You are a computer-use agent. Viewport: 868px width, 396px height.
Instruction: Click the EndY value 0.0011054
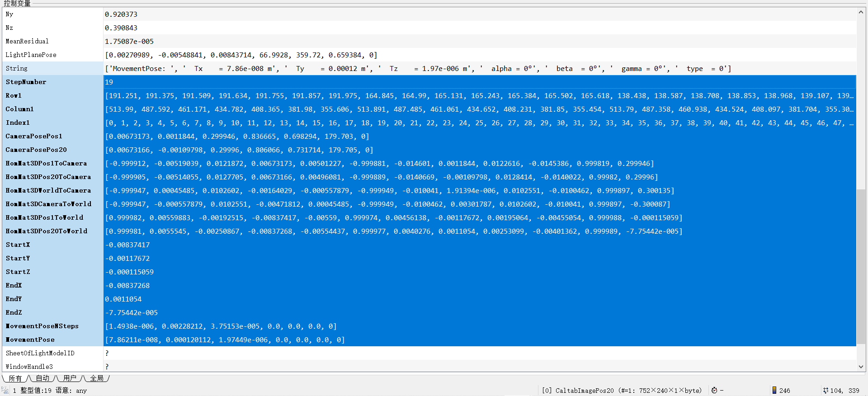pos(123,299)
